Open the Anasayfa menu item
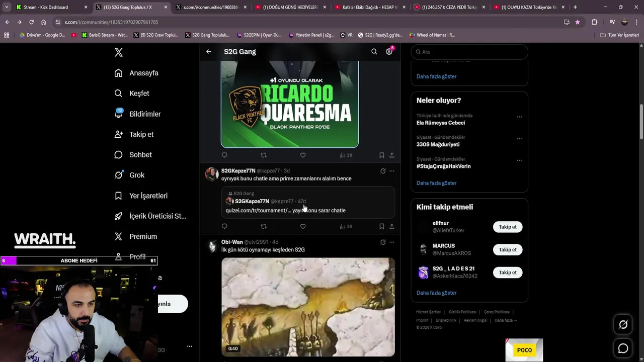 click(136, 73)
